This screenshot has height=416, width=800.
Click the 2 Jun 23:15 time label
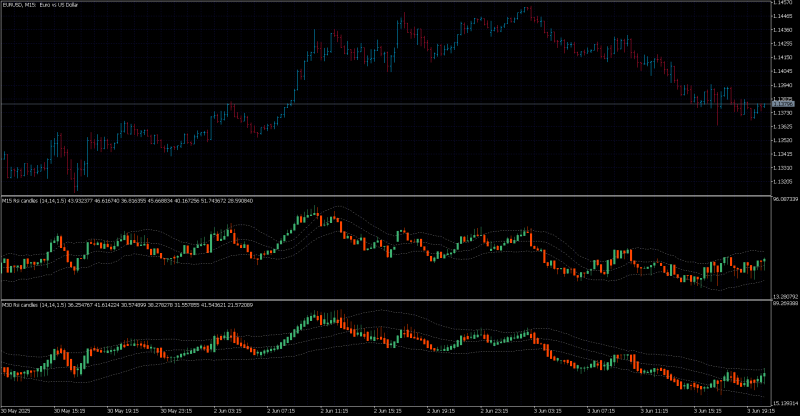[x=494, y=410]
